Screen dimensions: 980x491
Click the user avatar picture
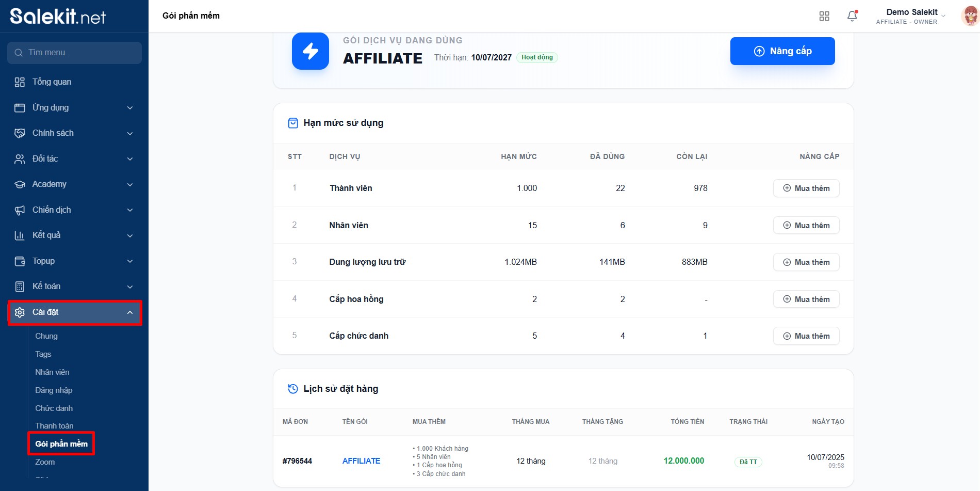970,16
